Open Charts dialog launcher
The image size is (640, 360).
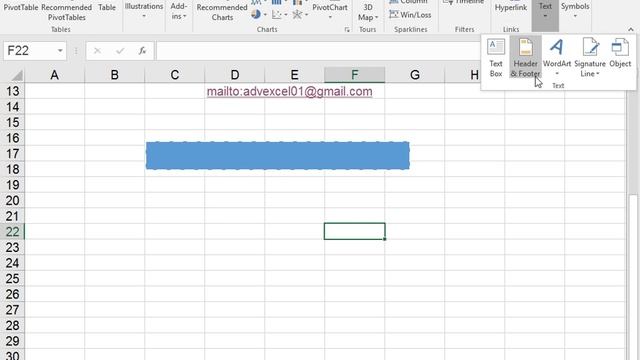point(347,29)
